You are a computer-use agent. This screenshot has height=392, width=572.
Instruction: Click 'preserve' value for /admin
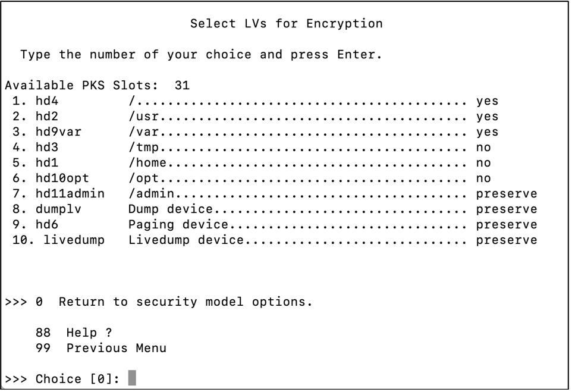pos(507,194)
